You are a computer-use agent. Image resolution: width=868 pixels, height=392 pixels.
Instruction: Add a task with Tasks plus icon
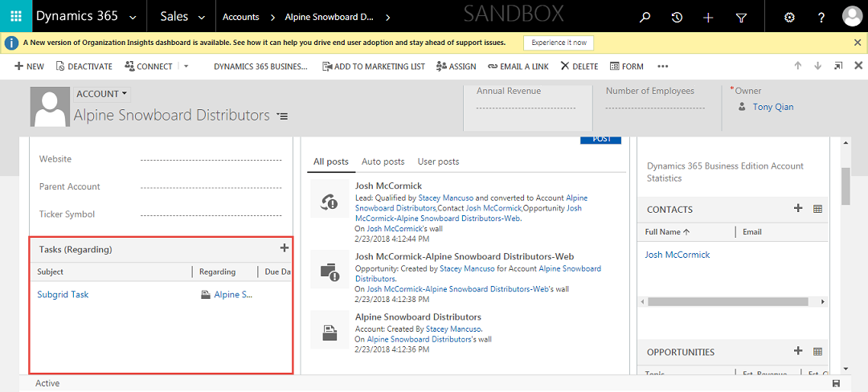point(284,248)
